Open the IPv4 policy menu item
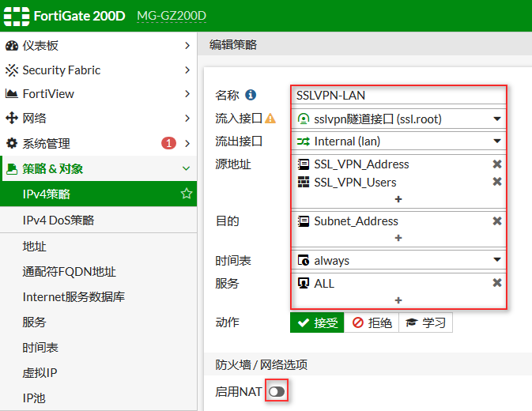532x411 pixels. point(98,194)
